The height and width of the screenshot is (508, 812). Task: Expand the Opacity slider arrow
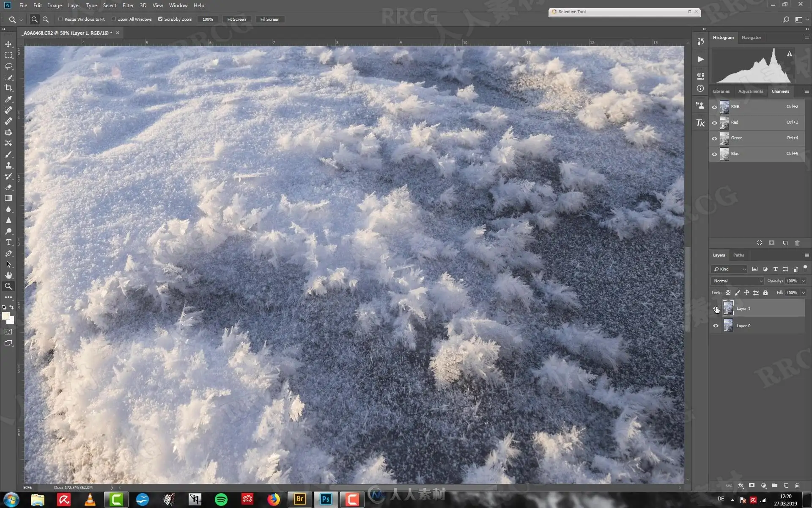pyautogui.click(x=803, y=281)
